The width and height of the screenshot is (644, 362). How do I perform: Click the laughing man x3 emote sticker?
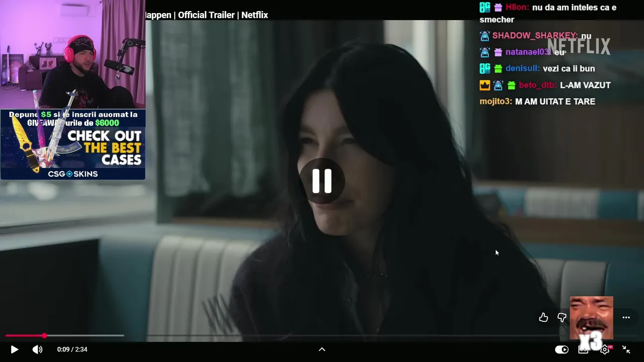591,323
